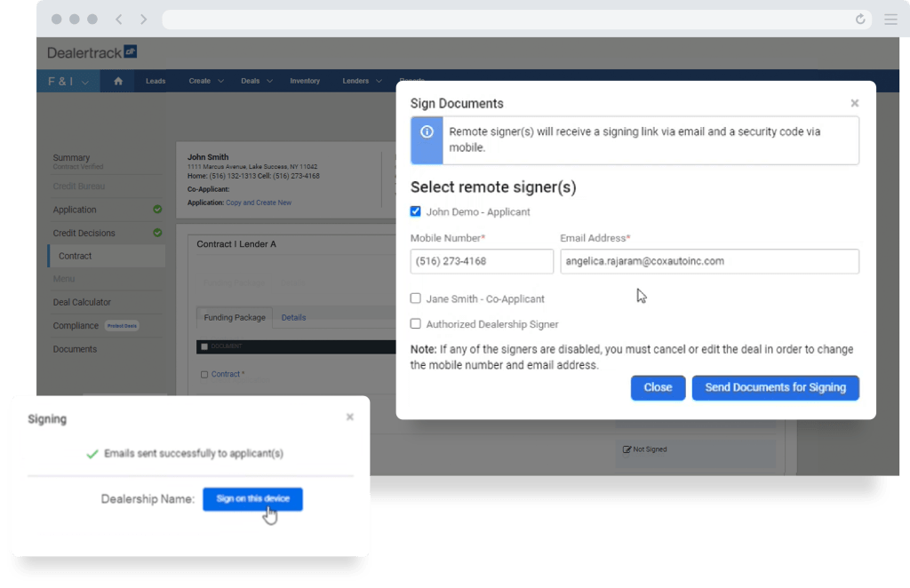Click the info icon in Sign Documents

pyautogui.click(x=427, y=131)
